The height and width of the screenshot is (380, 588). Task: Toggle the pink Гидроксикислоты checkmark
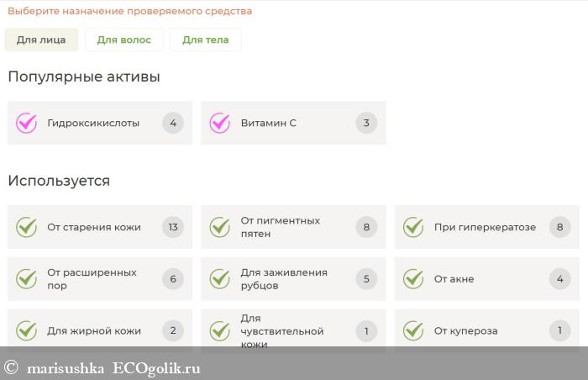tap(27, 123)
